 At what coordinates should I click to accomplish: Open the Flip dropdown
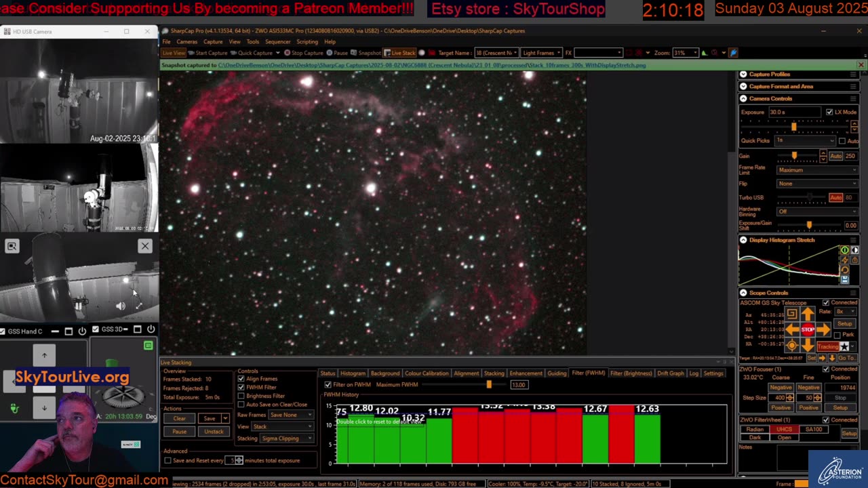click(817, 184)
